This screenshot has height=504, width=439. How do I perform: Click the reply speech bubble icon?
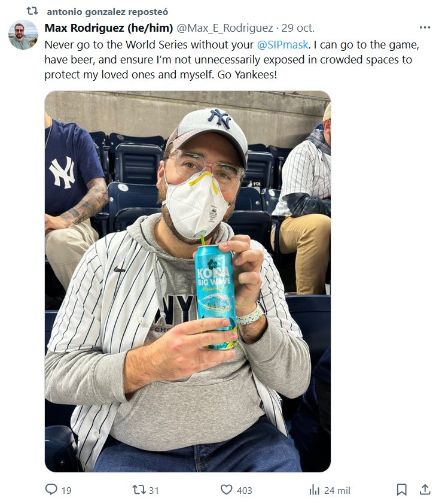pos(51,490)
